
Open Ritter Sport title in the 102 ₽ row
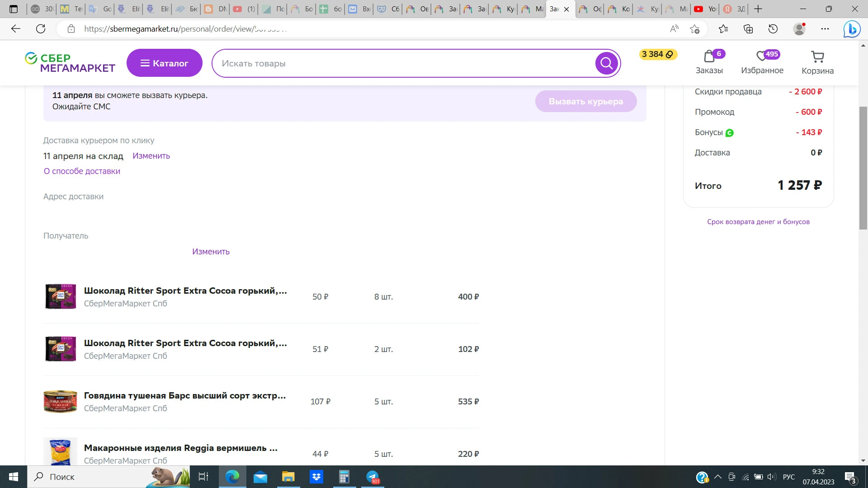(185, 343)
